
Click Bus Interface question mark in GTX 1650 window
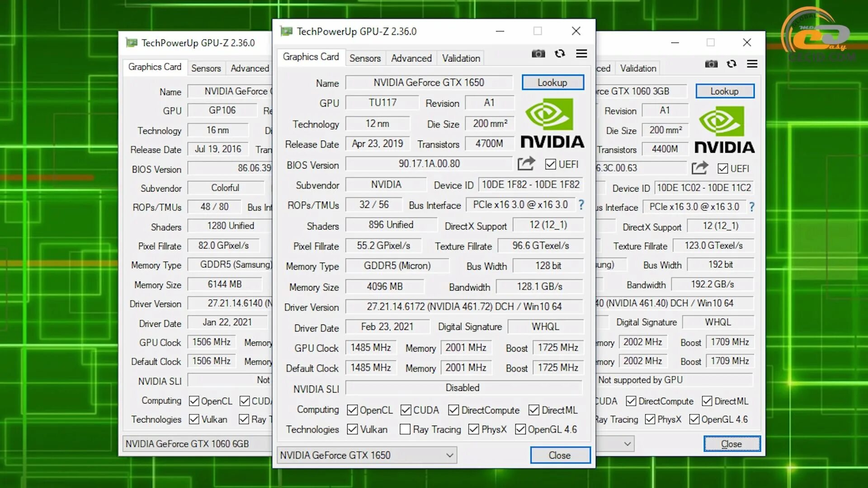(x=581, y=205)
